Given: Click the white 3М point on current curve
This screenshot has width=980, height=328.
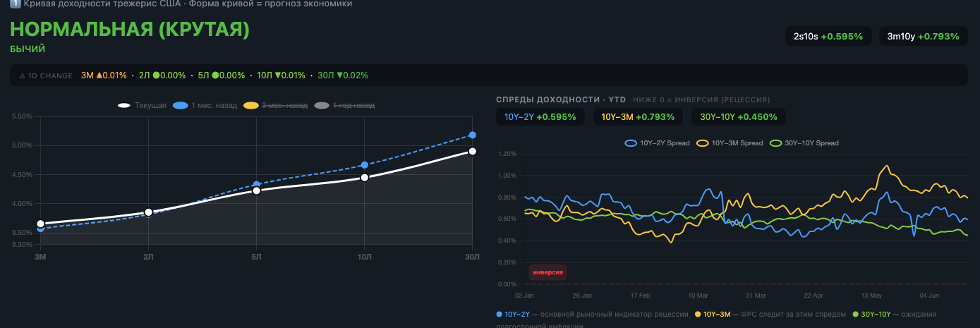Looking at the screenshot, I should coord(40,224).
